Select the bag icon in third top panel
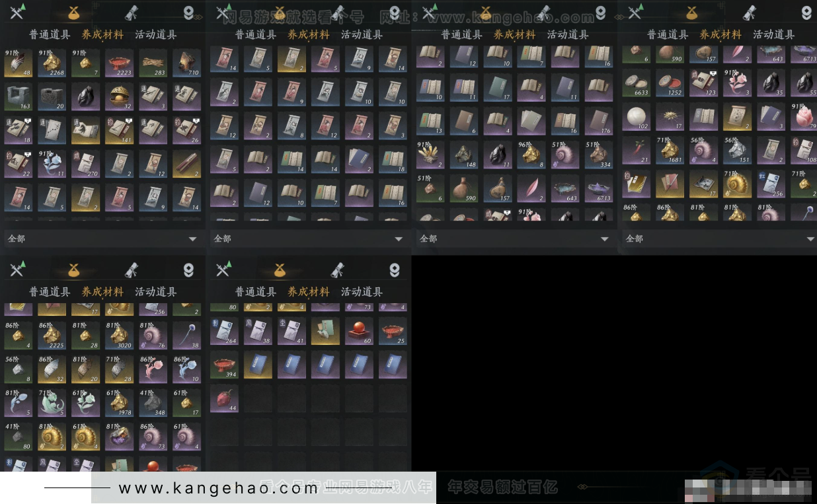 point(486,12)
